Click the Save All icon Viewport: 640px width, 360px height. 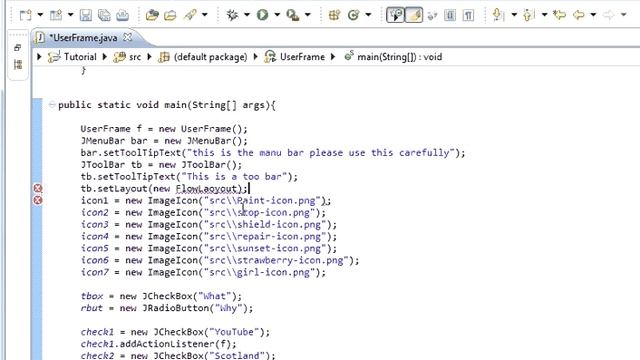coord(104,15)
